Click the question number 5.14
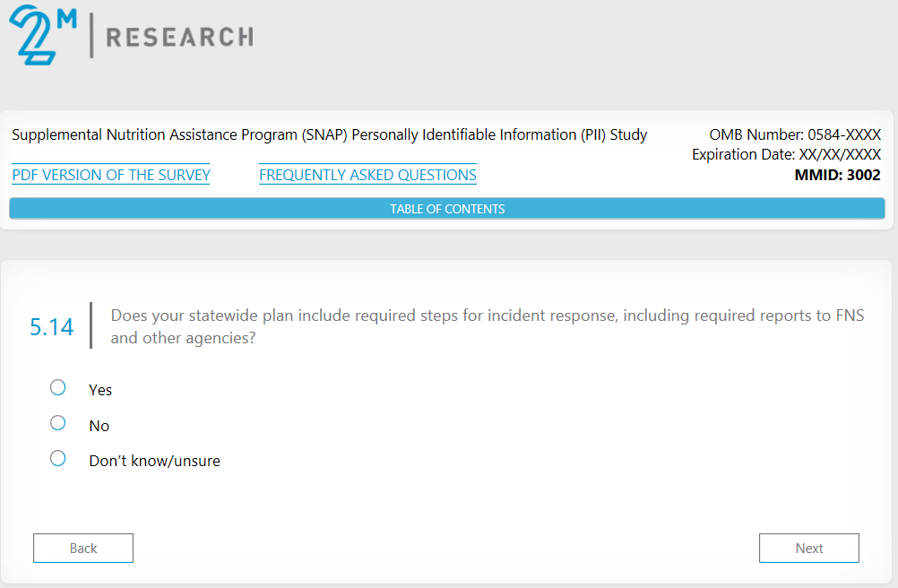This screenshot has height=588, width=898. (51, 327)
